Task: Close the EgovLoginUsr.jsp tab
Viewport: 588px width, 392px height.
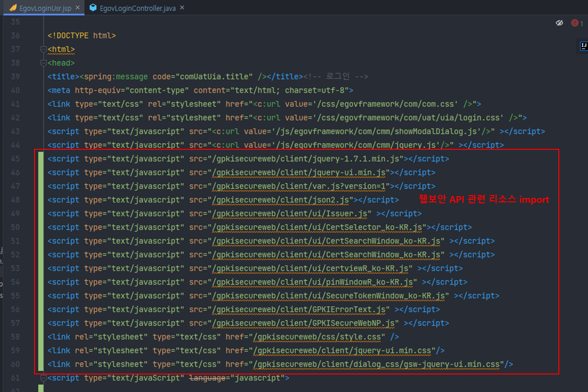Action: coord(78,9)
